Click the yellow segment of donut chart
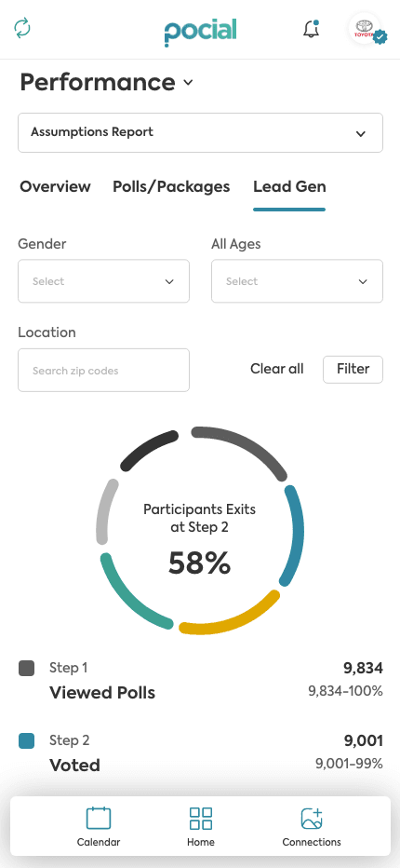This screenshot has width=400, height=868. pos(233,618)
